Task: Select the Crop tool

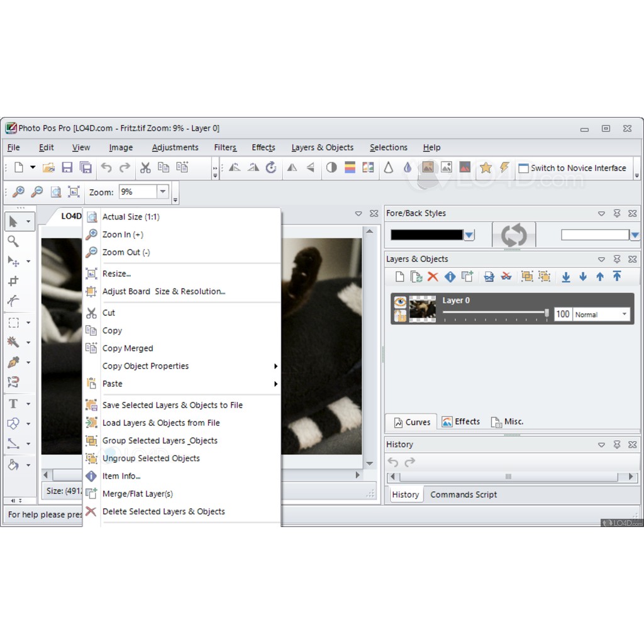Action: (13, 281)
